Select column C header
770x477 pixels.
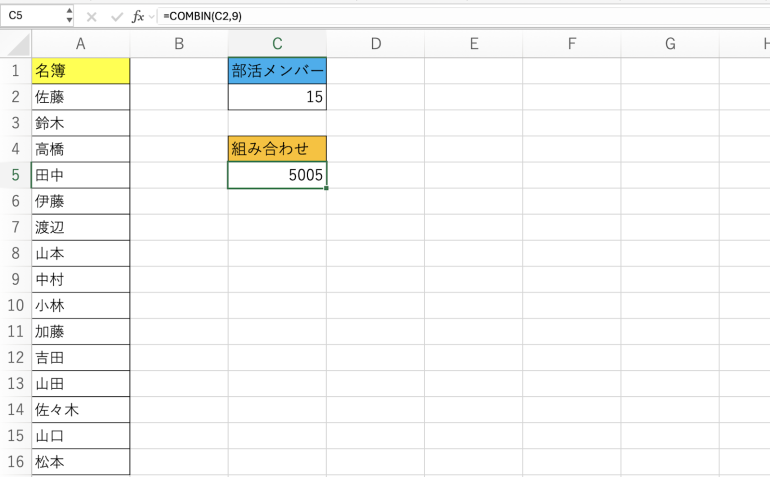(277, 44)
